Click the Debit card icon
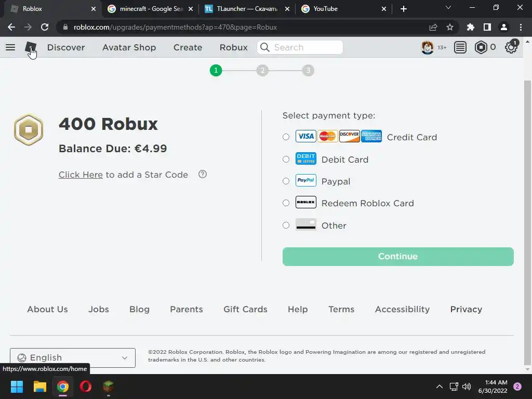This screenshot has height=399, width=532. click(305, 158)
